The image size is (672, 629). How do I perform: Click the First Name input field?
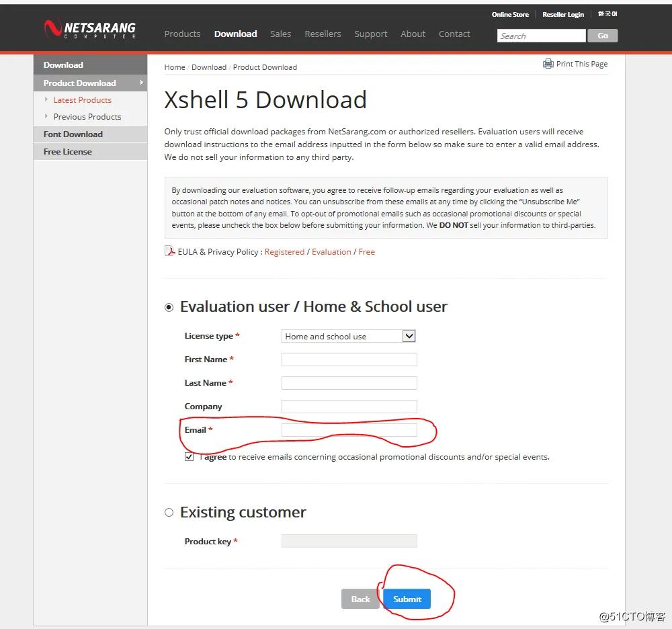coord(349,360)
